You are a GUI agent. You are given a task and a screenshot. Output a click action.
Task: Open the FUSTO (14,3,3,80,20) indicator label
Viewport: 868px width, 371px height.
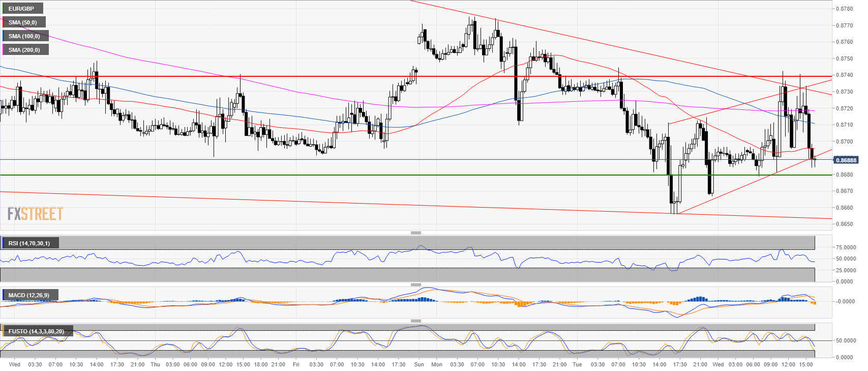pyautogui.click(x=37, y=331)
